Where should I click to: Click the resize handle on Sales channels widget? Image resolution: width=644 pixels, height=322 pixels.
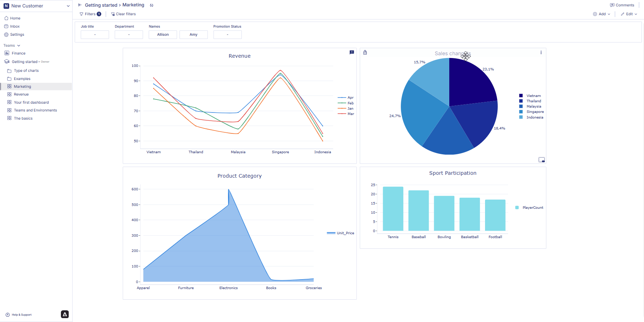542,160
